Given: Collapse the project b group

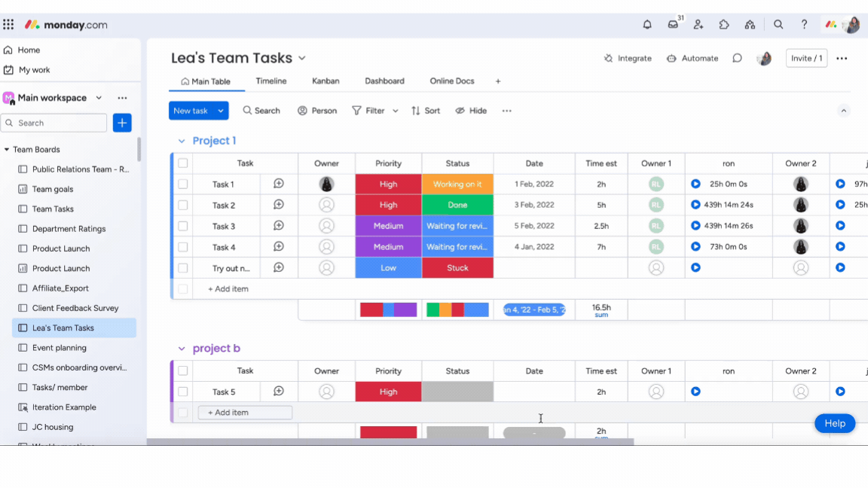Looking at the screenshot, I should 182,349.
